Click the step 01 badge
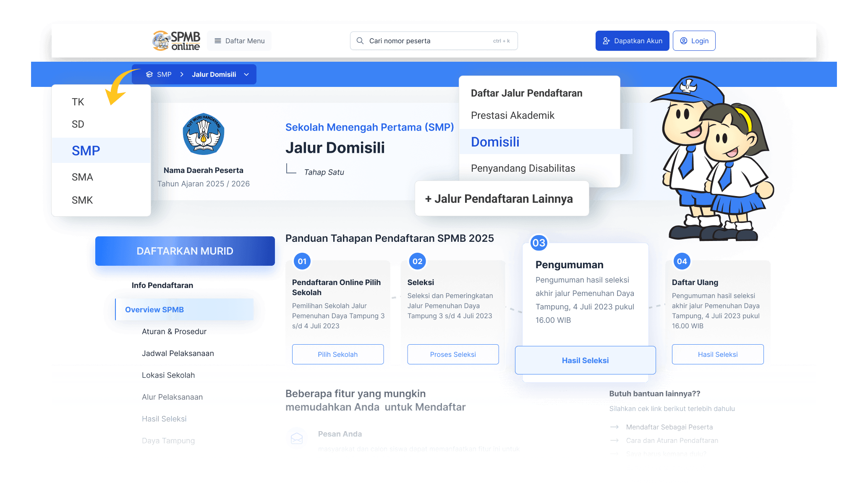The height and width of the screenshot is (492, 868). pos(302,261)
